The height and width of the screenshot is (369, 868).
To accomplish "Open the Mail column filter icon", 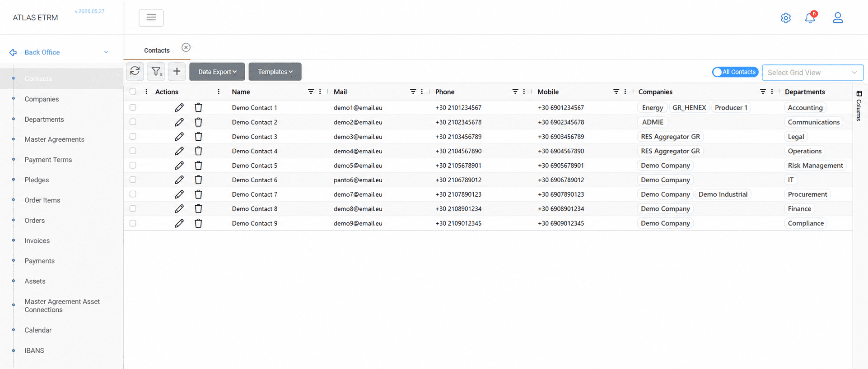I will 413,92.
